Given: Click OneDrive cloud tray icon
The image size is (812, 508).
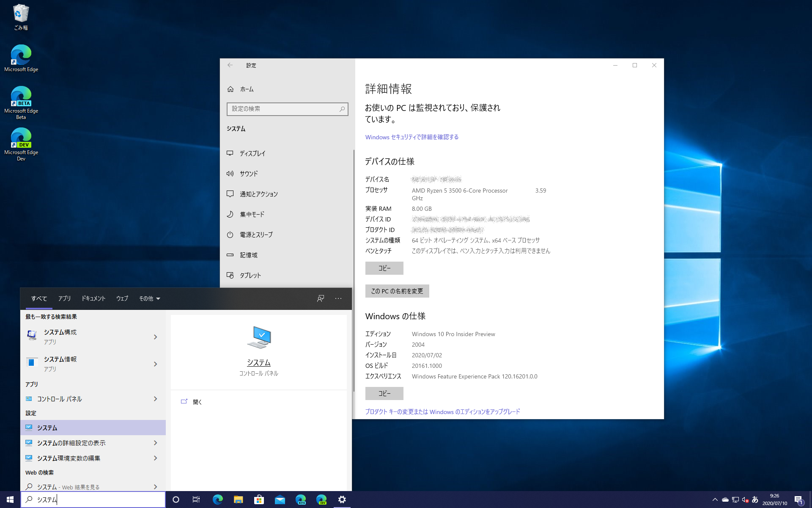Looking at the screenshot, I should coord(725,500).
